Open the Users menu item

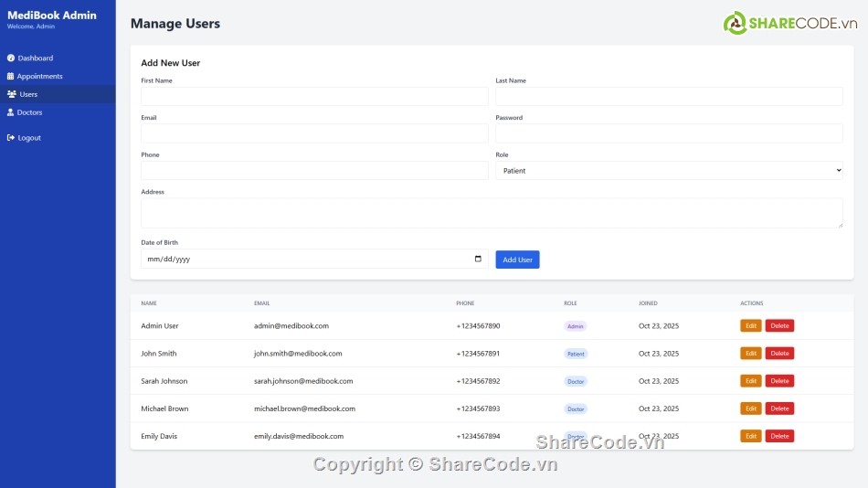coord(28,94)
